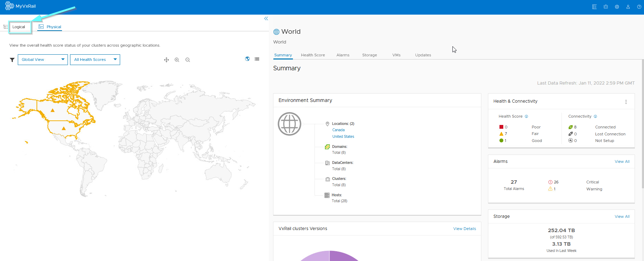Viewport: 644px width, 261px height.
Task: Collapse the left panel with double chevron
Action: (x=266, y=18)
